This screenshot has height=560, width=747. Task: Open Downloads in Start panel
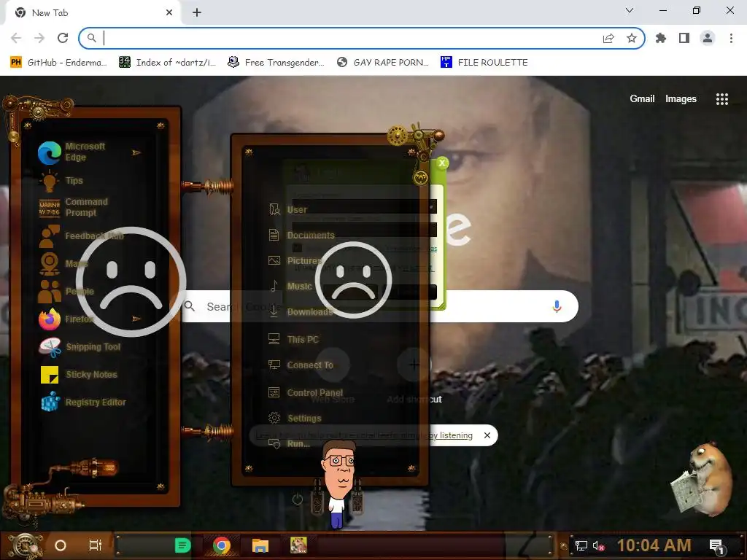coord(300,312)
